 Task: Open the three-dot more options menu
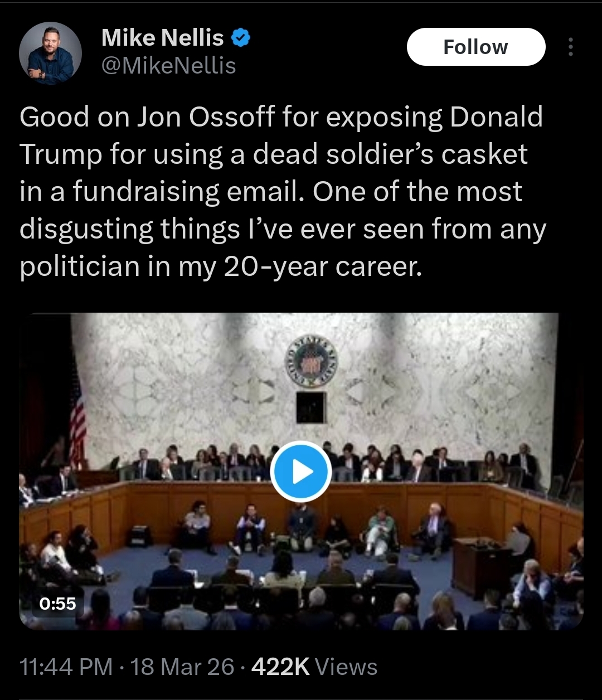570,47
